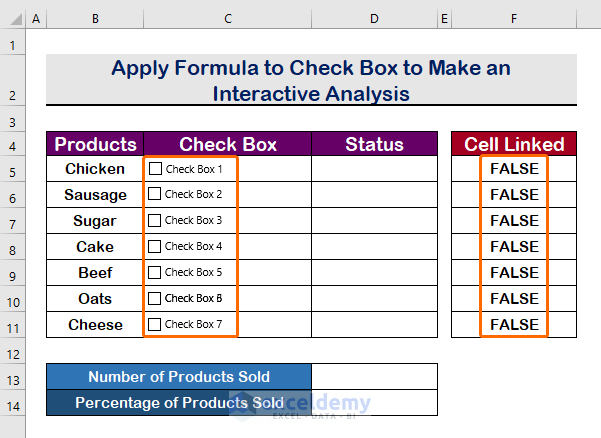Click the Percentage of Products Sold value cell

pyautogui.click(x=374, y=403)
